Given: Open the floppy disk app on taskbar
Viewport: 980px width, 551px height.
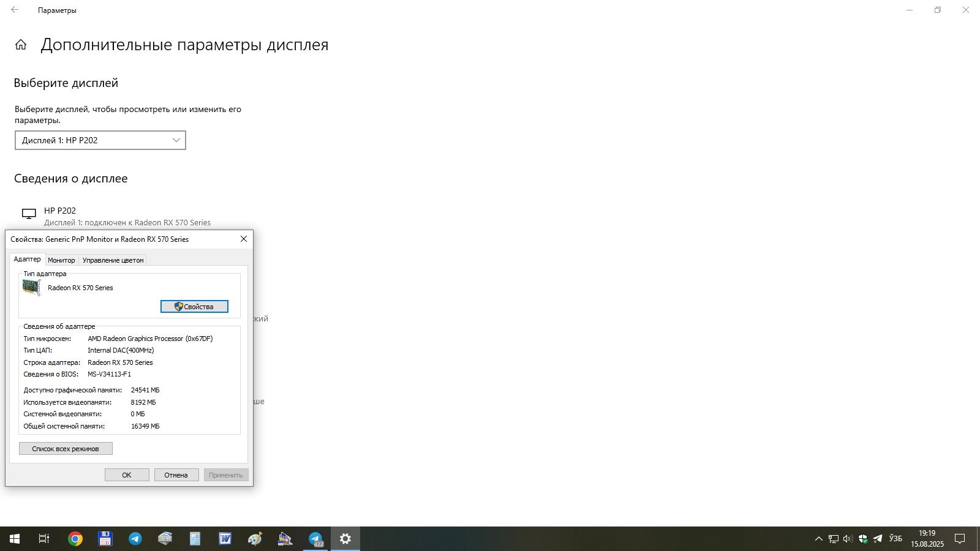Looking at the screenshot, I should (x=105, y=539).
